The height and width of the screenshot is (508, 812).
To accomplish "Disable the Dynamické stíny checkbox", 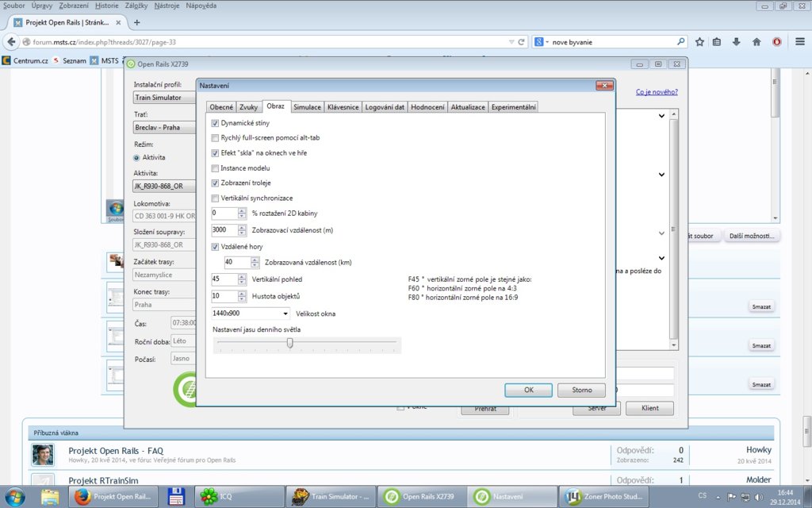I will 216,123.
